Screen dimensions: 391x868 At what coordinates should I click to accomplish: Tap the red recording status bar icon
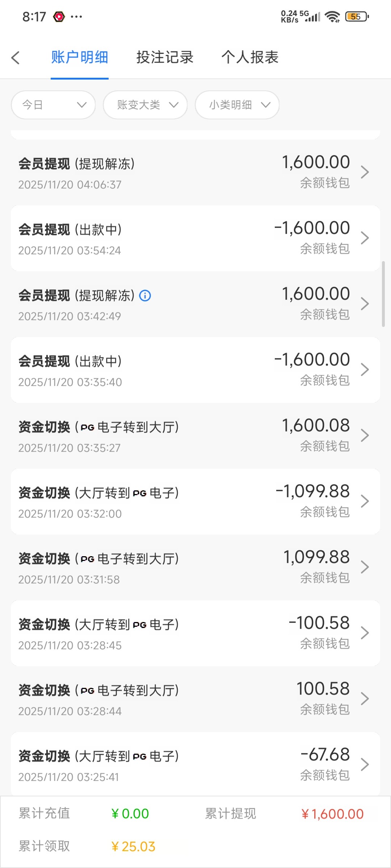click(59, 17)
